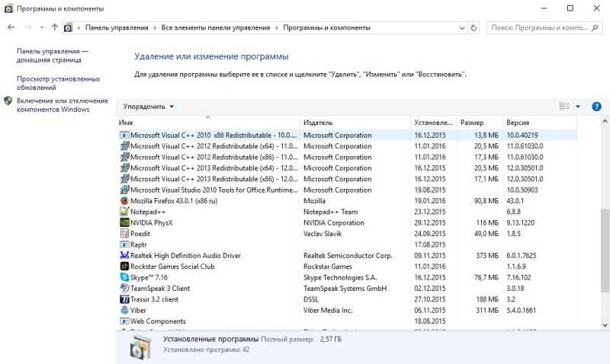Click the Poedit icon
This screenshot has width=610, height=364.
pyautogui.click(x=124, y=234)
